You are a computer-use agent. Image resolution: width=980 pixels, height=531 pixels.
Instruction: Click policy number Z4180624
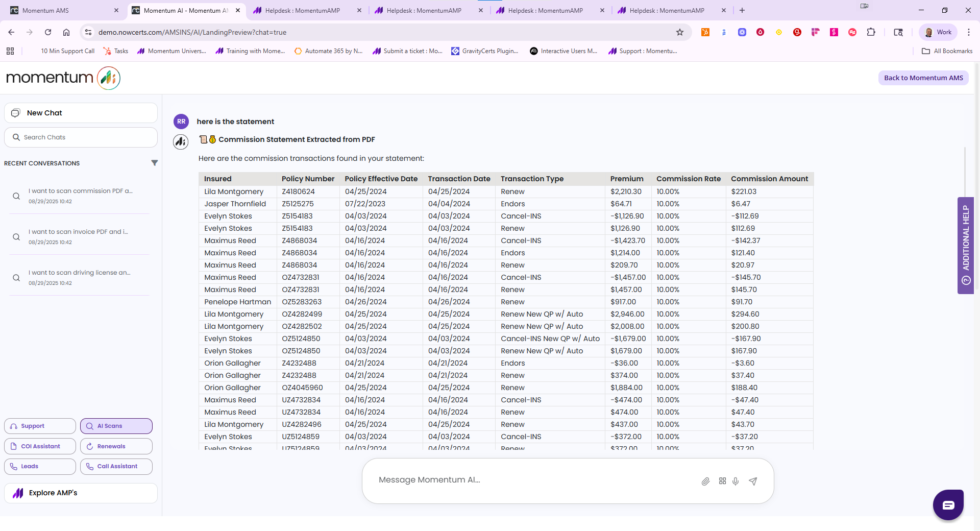(x=298, y=191)
